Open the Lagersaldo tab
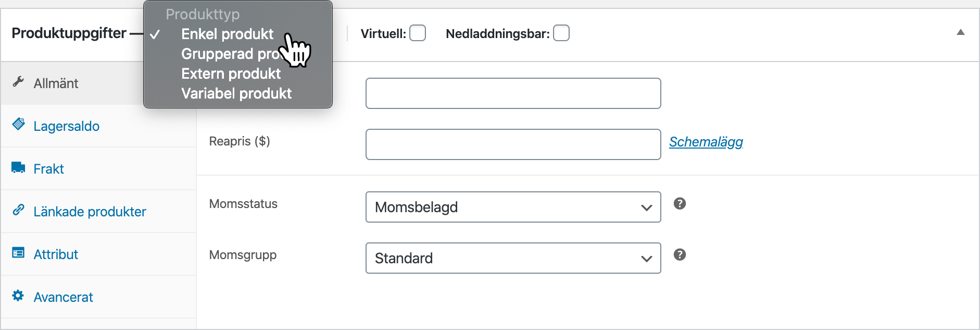 tap(66, 126)
